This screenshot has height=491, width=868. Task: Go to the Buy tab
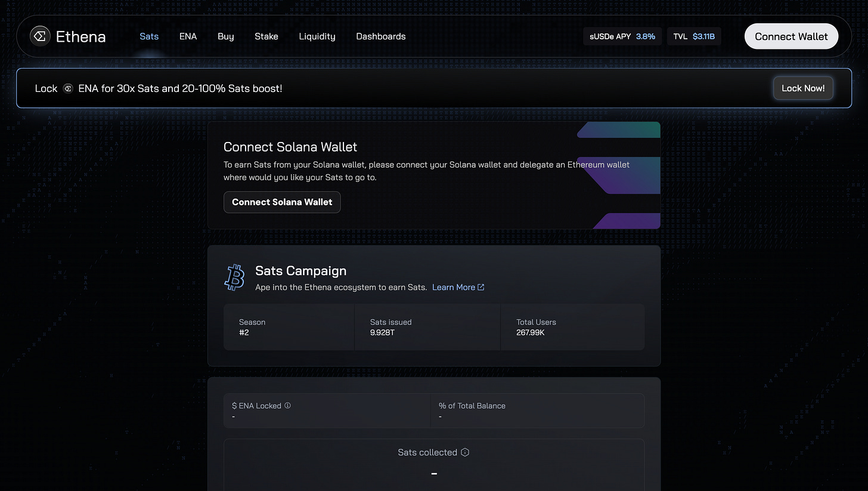click(x=226, y=36)
